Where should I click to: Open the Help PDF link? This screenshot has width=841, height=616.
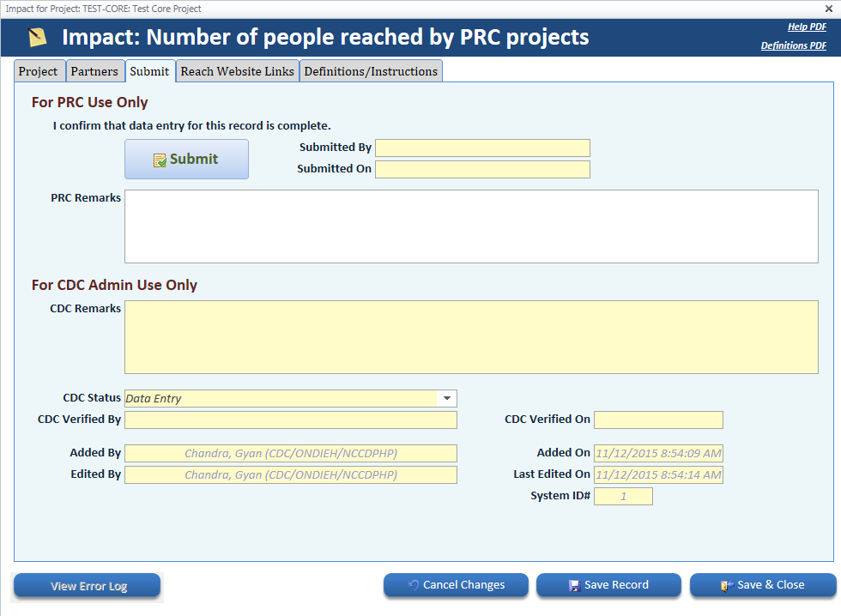click(x=807, y=27)
